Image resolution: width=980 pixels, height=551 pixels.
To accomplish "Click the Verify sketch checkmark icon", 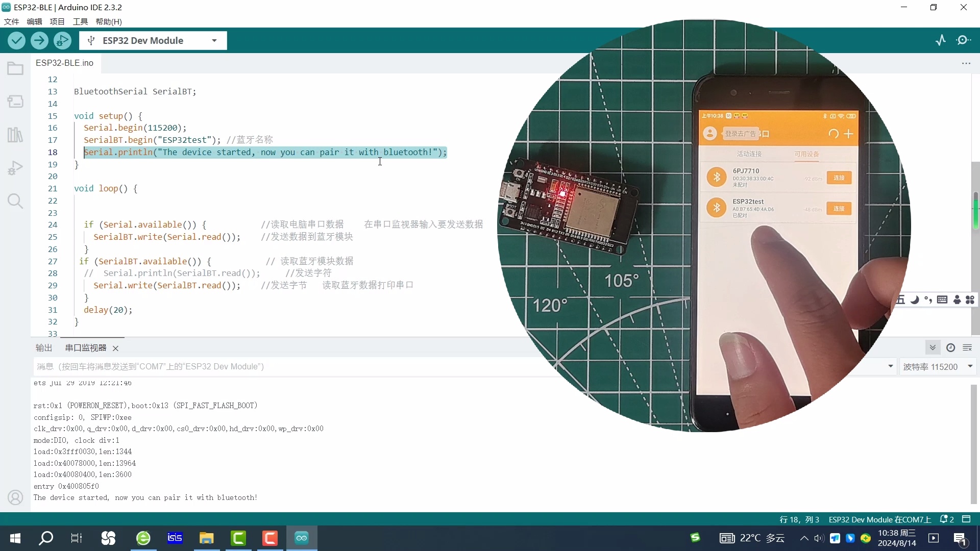I will coord(16,40).
